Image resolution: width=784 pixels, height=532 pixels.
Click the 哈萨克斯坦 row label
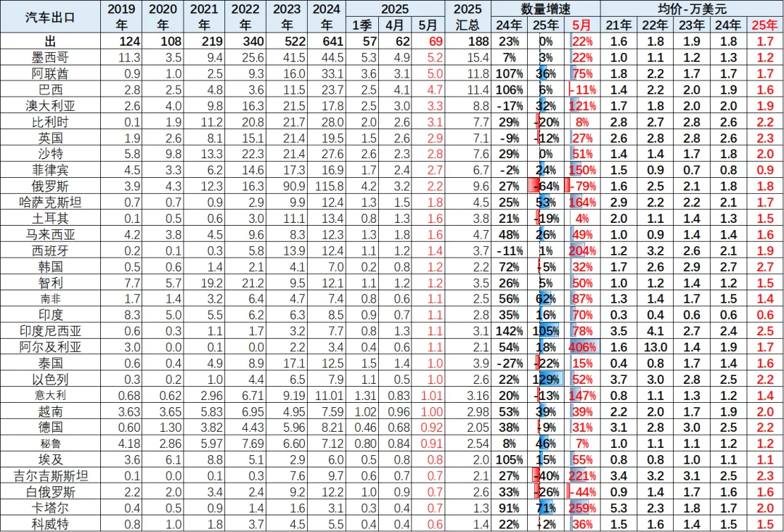[x=49, y=202]
